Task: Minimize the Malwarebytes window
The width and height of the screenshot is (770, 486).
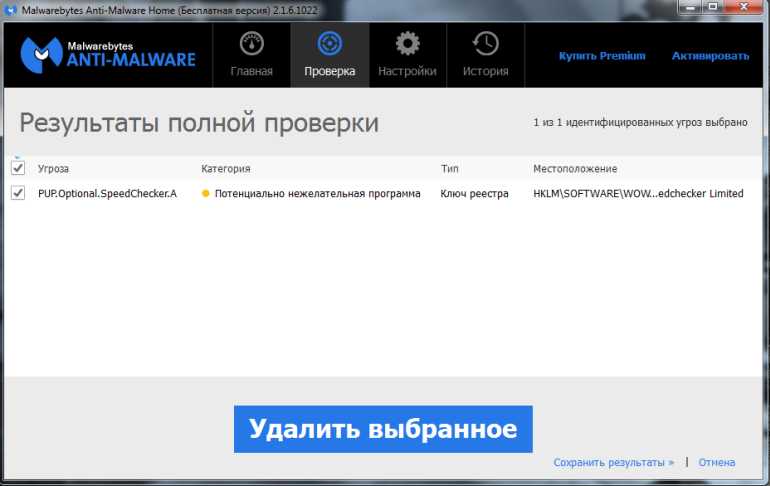Action: click(x=690, y=7)
